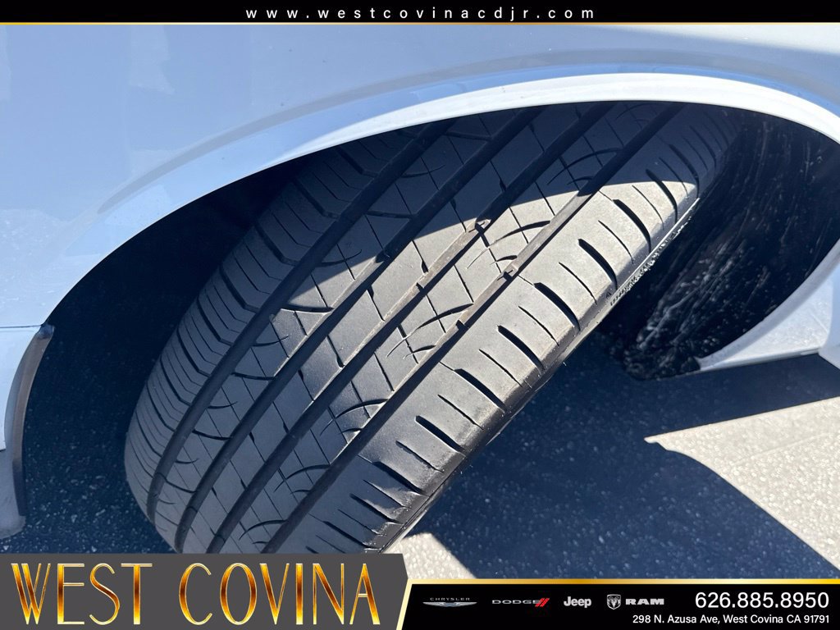
Task: Click the black top banner bar
Action: tap(419, 11)
